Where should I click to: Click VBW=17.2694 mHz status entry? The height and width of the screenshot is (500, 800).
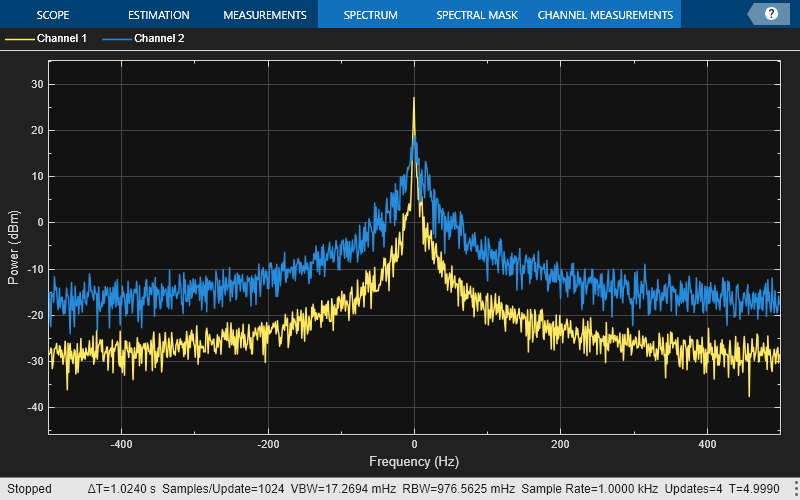point(343,489)
